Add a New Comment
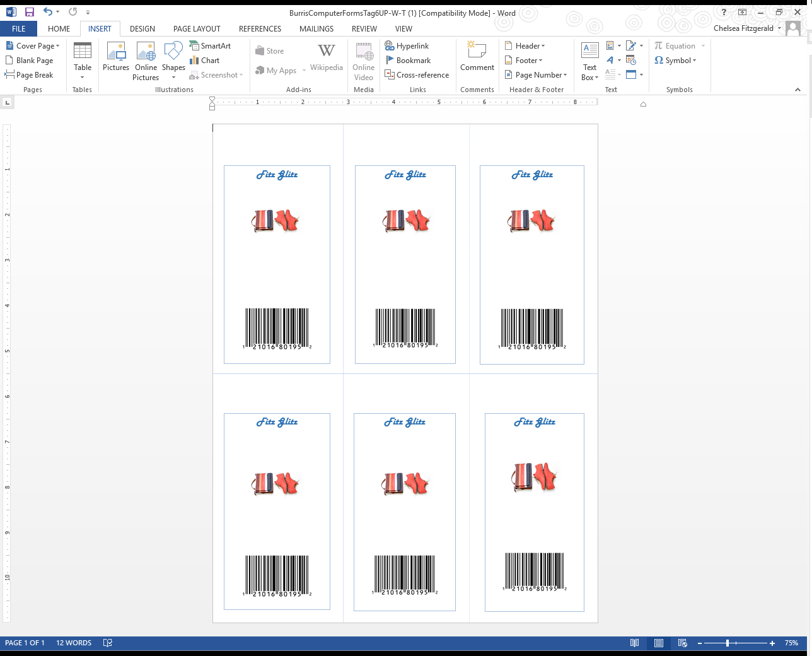This screenshot has width=812, height=656. (x=477, y=60)
